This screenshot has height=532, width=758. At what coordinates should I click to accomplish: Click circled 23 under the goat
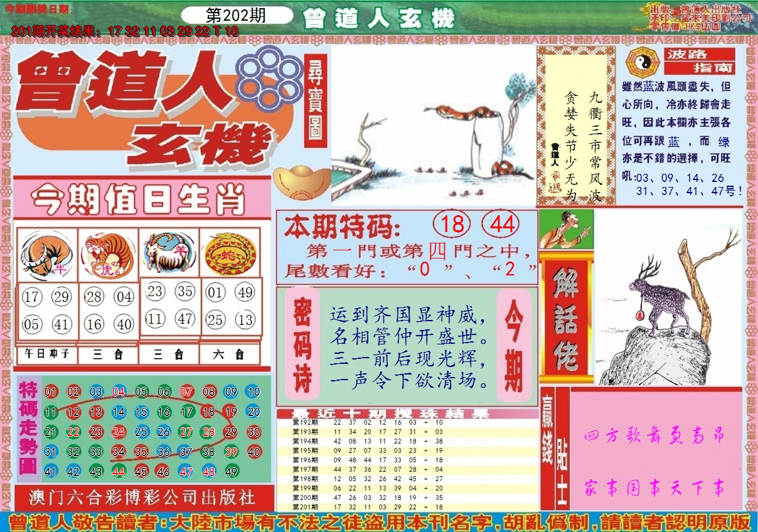tap(156, 291)
